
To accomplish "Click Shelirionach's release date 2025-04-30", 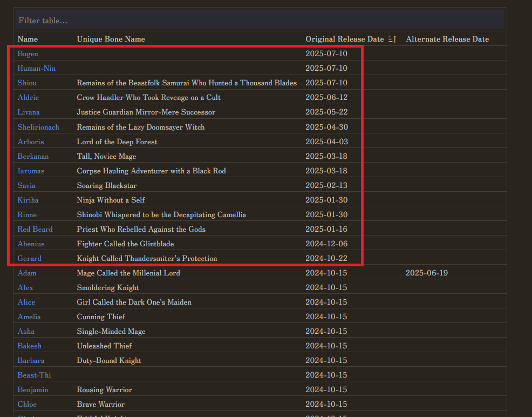I will coord(327,127).
